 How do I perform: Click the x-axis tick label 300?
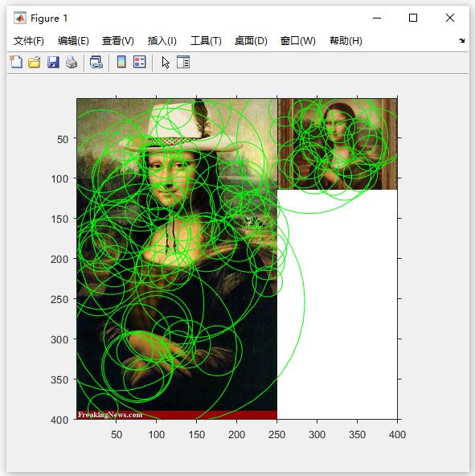(x=317, y=435)
